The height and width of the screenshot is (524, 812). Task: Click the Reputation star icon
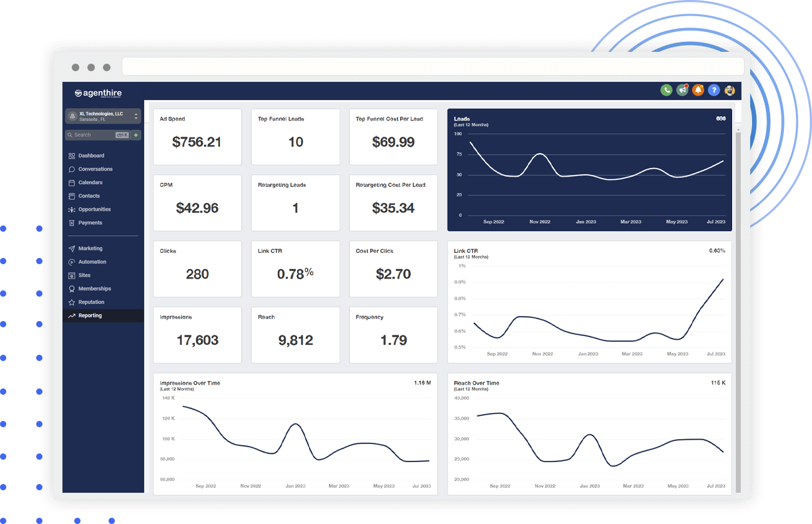[x=72, y=302]
